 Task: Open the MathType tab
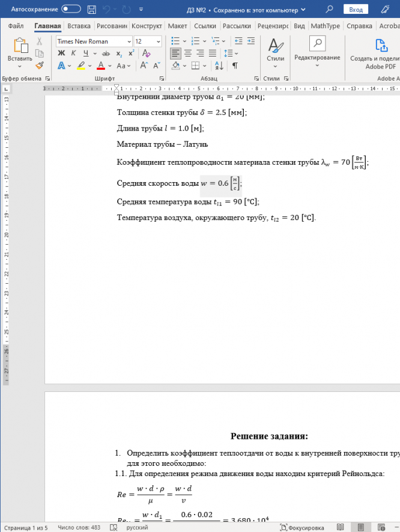325,26
